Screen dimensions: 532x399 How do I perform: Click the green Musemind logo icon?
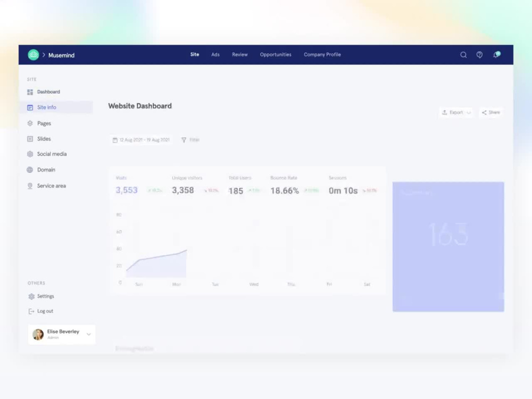tap(33, 55)
